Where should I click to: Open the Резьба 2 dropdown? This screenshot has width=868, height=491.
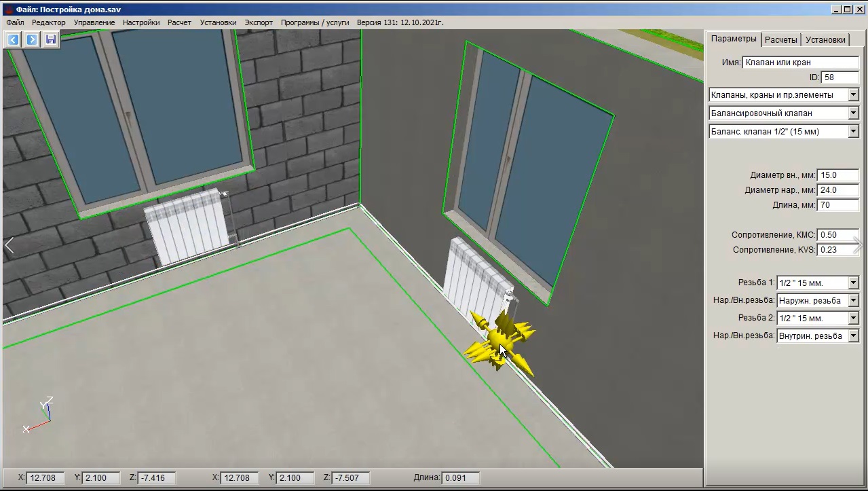coord(854,319)
